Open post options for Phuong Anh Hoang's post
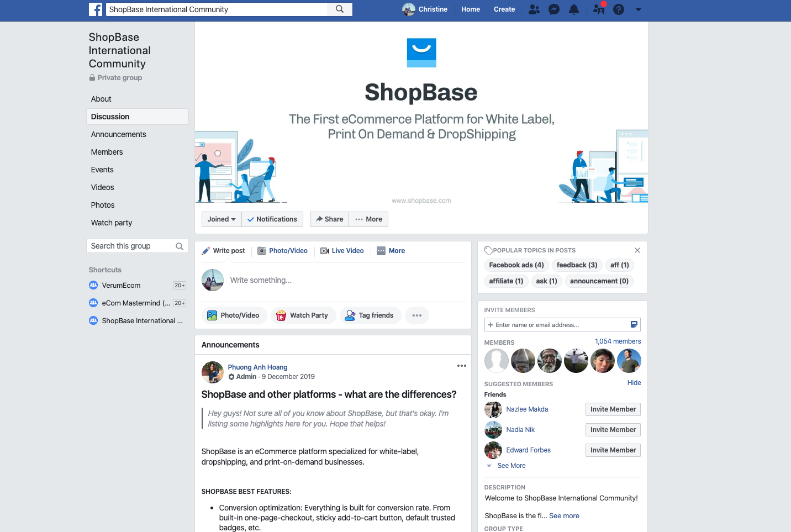791x532 pixels. 462,366
